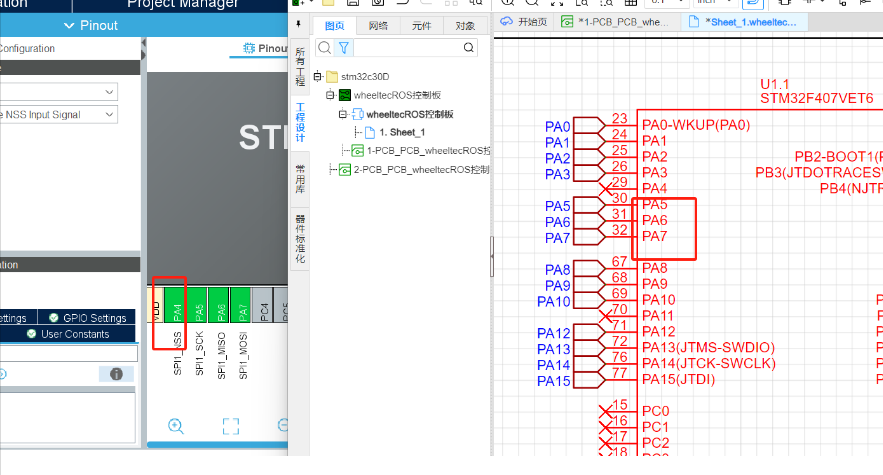Open the 常用库 vertical side tab

tap(300, 179)
